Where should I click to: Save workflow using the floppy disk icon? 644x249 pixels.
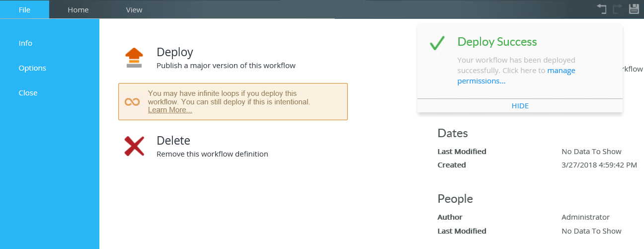click(634, 8)
